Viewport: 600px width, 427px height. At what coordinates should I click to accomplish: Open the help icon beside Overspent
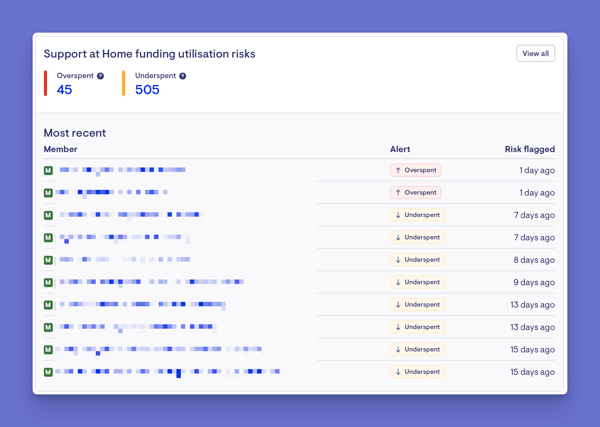(100, 76)
